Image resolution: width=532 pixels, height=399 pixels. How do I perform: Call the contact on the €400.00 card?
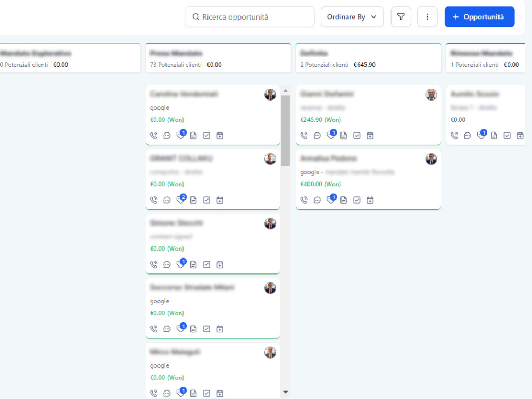pos(304,200)
